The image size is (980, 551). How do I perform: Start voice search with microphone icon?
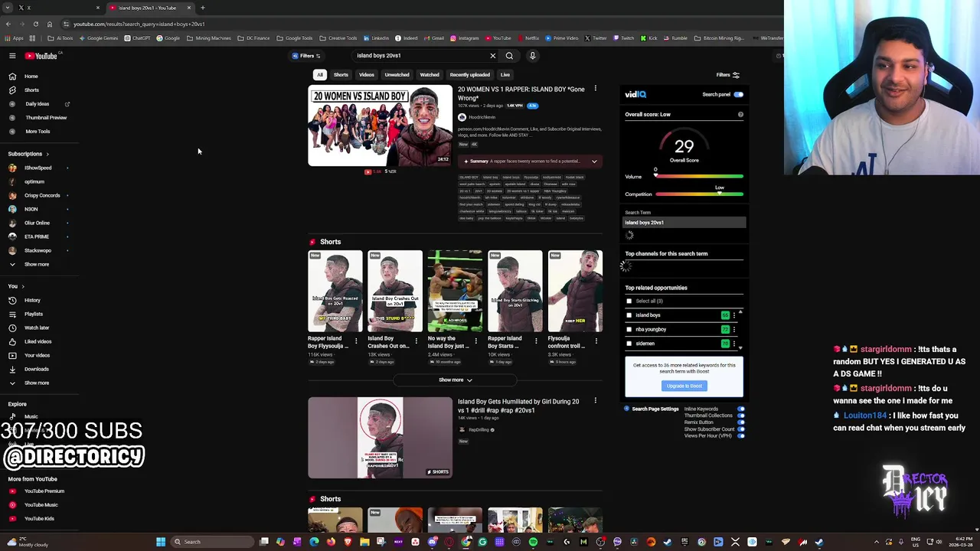(x=533, y=56)
